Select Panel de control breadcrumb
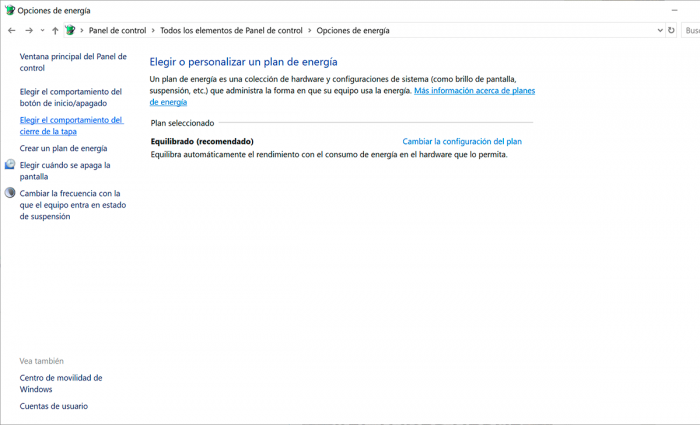 coord(117,30)
